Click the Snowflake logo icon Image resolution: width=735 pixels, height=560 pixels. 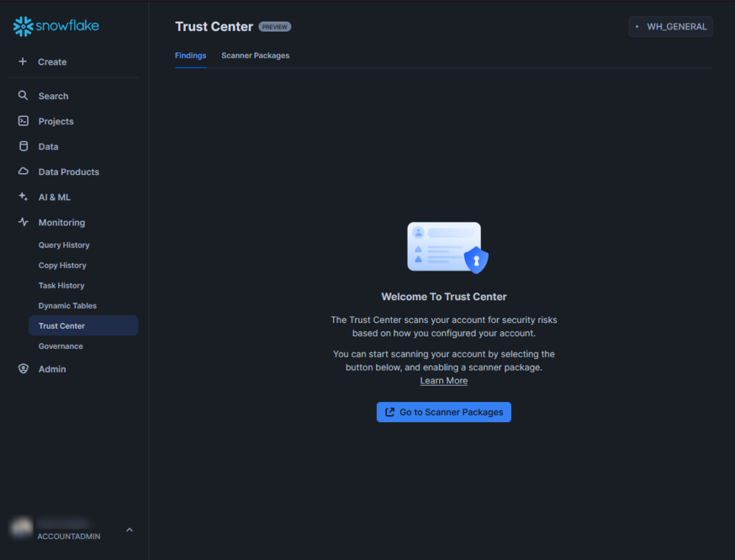point(22,25)
